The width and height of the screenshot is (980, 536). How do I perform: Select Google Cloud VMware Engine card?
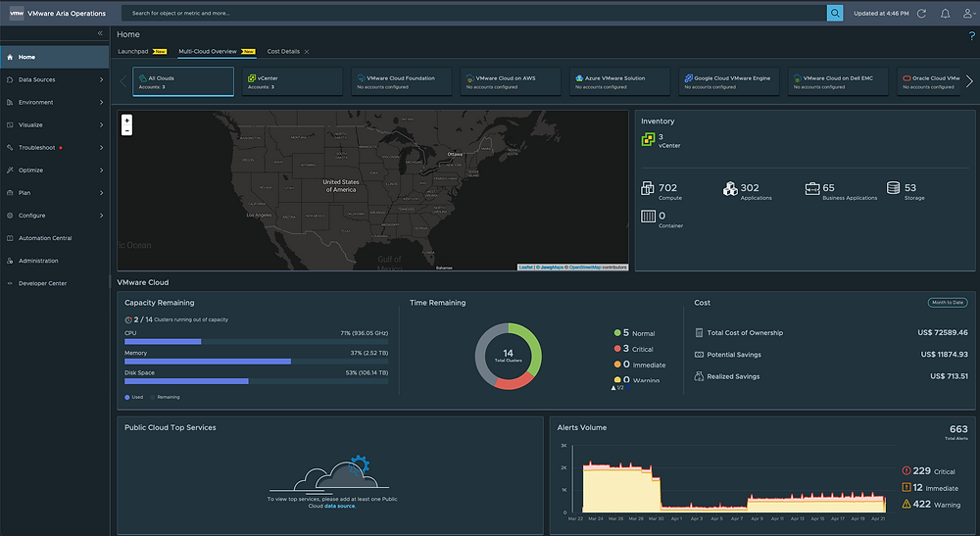729,82
